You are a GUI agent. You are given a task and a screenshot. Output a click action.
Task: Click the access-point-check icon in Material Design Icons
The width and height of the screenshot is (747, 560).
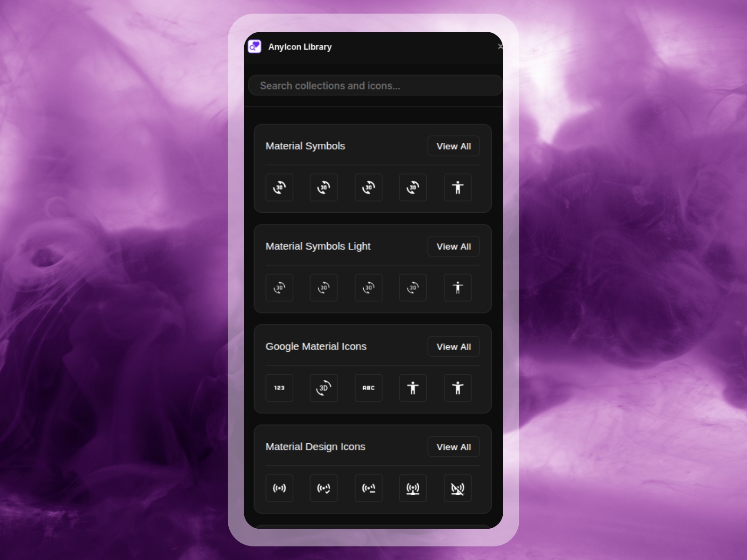coord(324,488)
